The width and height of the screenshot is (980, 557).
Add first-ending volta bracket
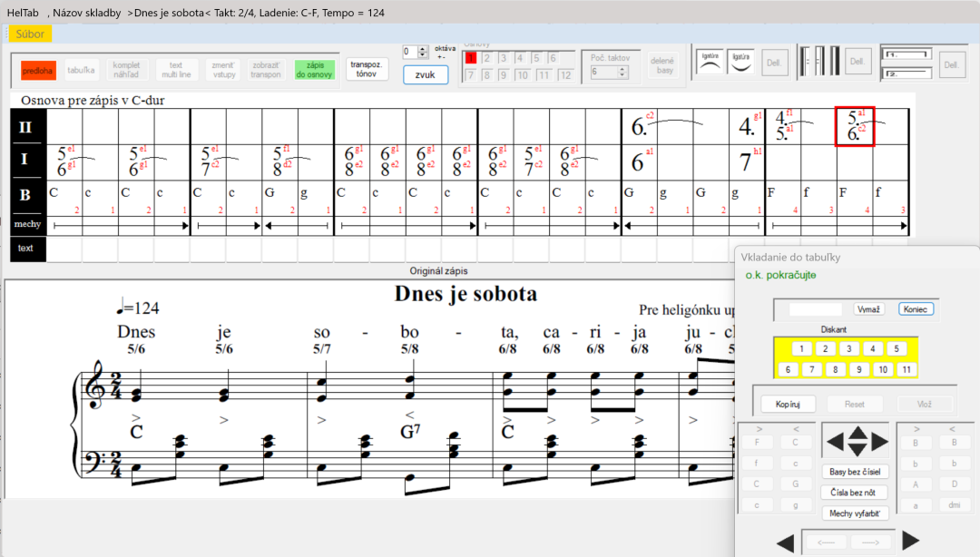tap(906, 54)
